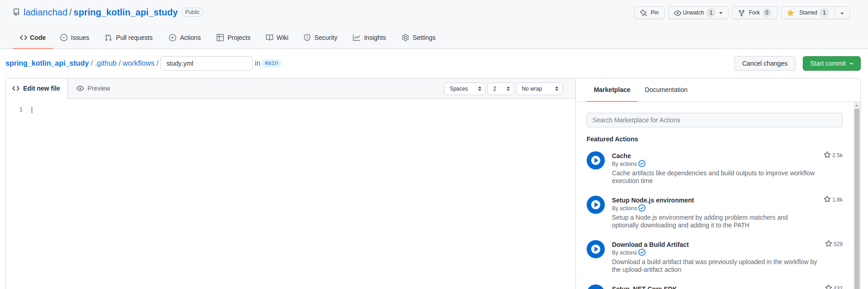Open the Security tab
Viewport: 868px width, 289px height.
coord(320,38)
